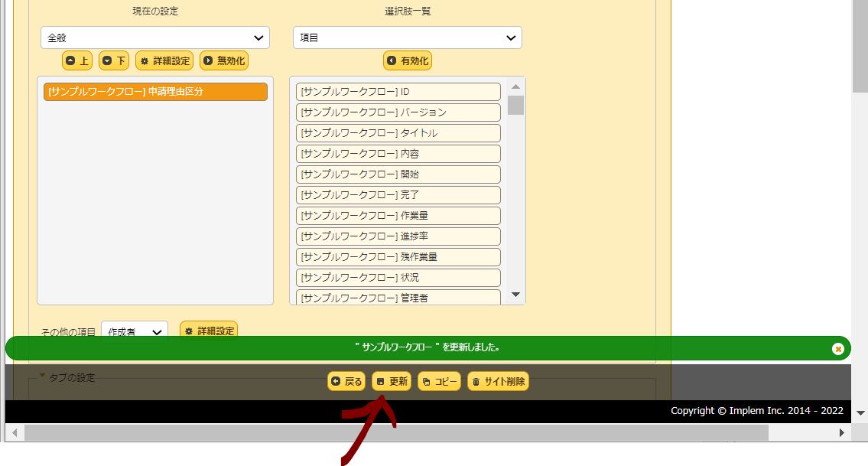Screen dimensions: 868x466
Task: Open the 全般 dropdown
Action: [155, 37]
